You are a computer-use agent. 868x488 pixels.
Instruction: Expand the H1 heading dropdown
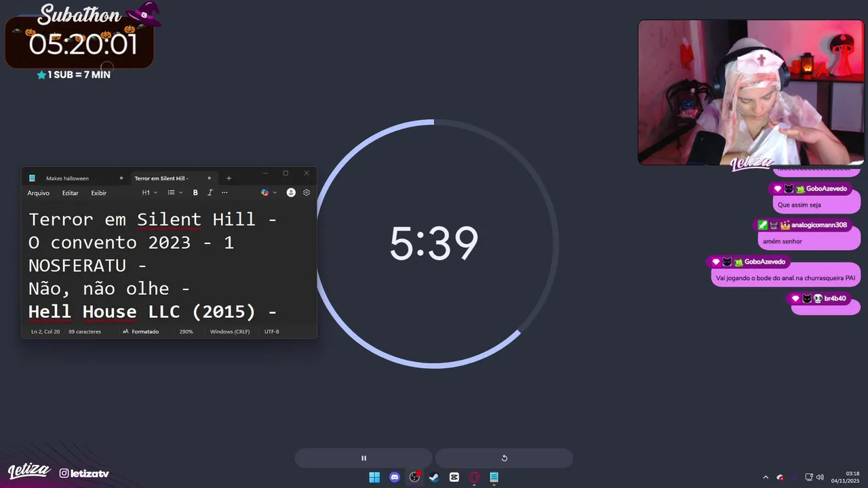click(149, 193)
